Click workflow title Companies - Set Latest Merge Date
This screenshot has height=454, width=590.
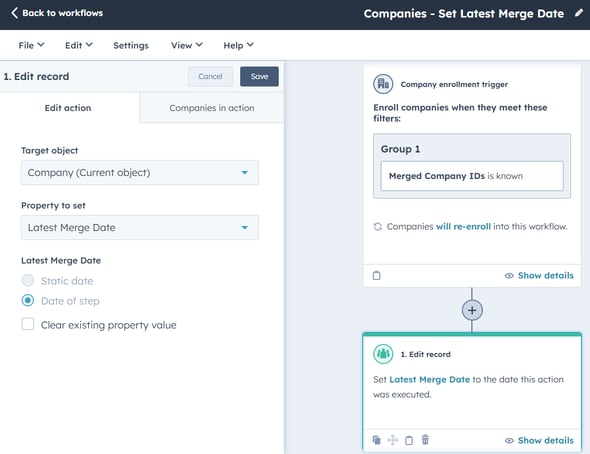(464, 14)
